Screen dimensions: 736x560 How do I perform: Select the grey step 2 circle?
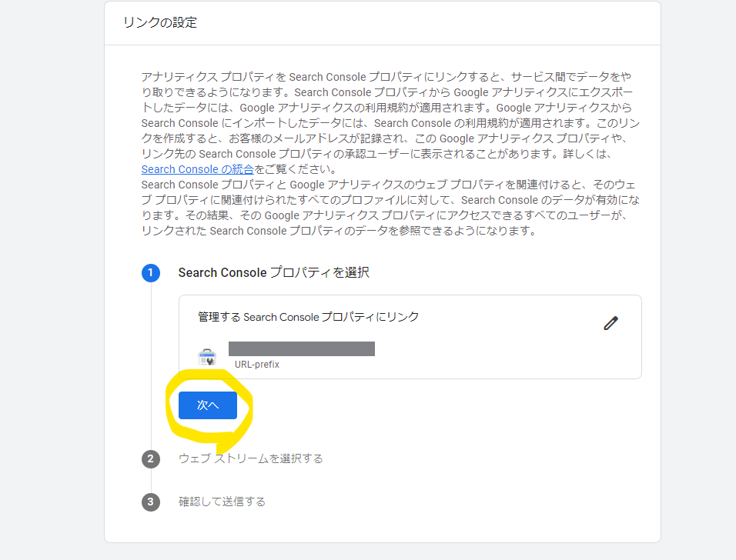point(151,458)
